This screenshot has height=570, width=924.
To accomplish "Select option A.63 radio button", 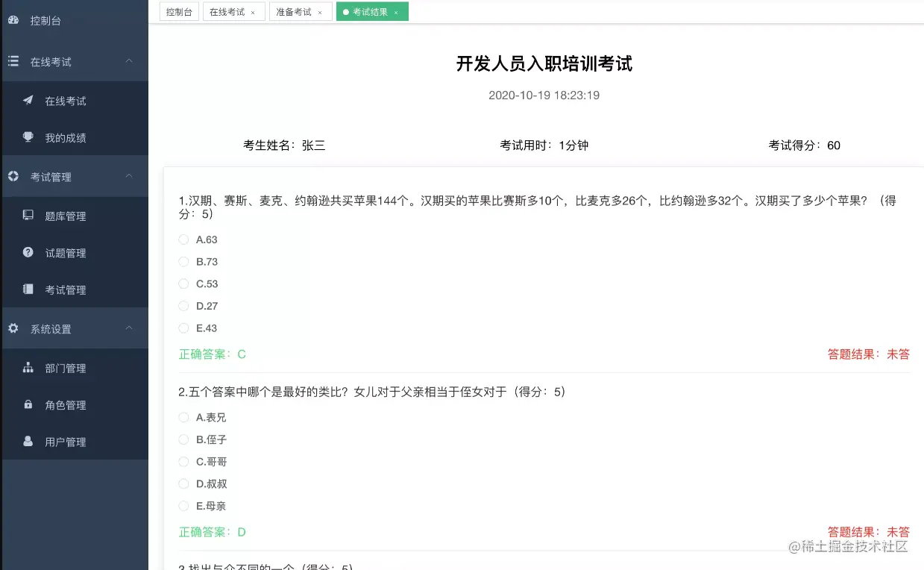I will tap(183, 239).
